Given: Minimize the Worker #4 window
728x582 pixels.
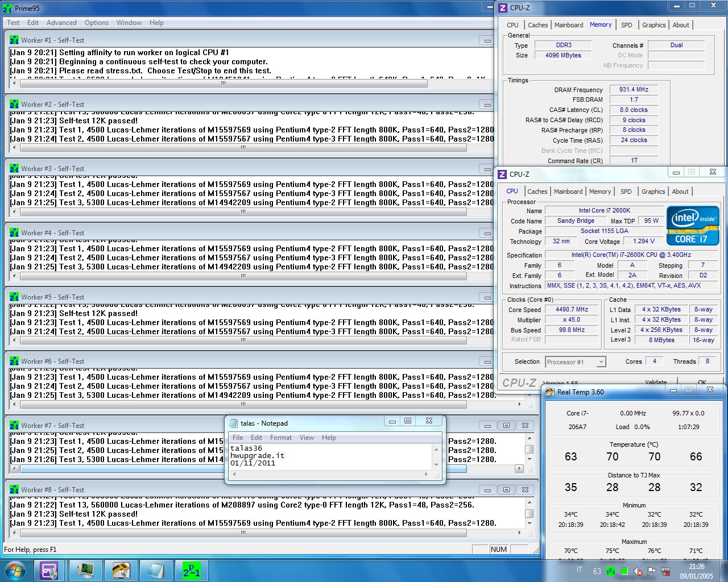Looking at the screenshot, I should tap(487, 233).
